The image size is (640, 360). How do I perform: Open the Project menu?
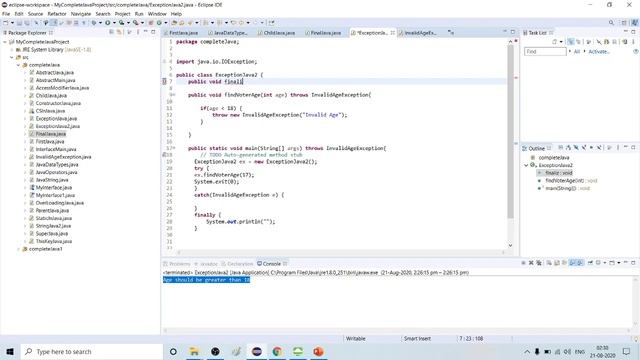(x=122, y=14)
